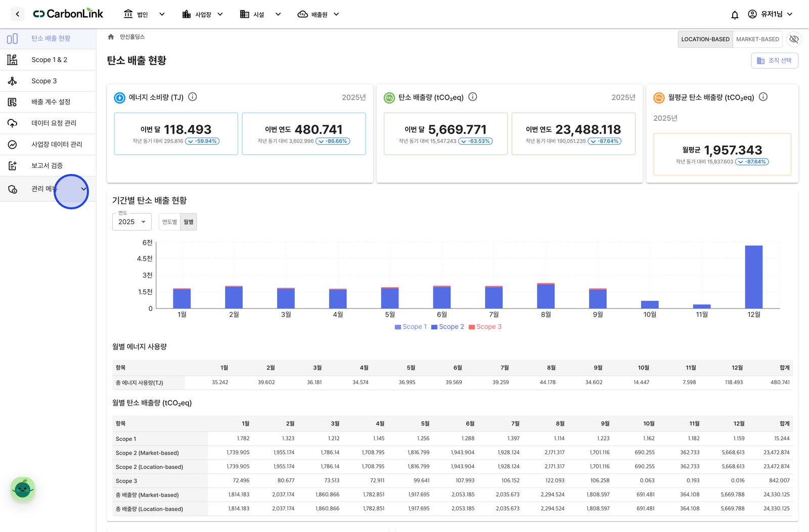Open info tooltip for 에너지 소비량
The width and height of the screenshot is (809, 532).
(193, 97)
